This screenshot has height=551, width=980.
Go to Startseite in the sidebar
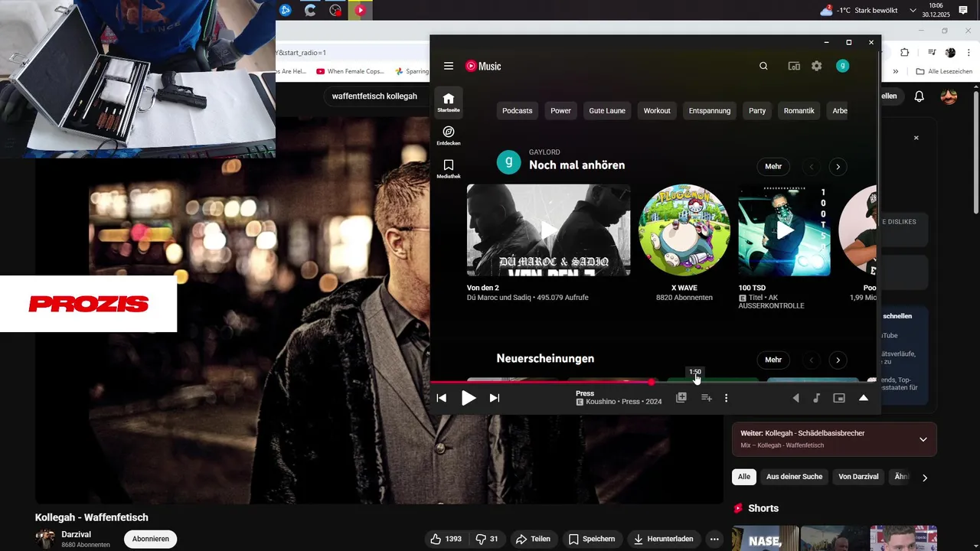(449, 103)
